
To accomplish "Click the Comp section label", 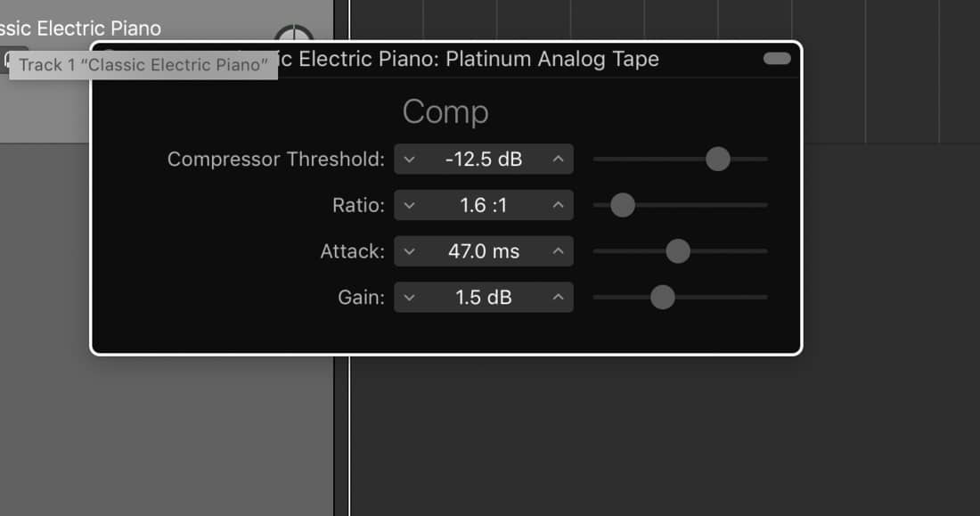I will pyautogui.click(x=445, y=111).
